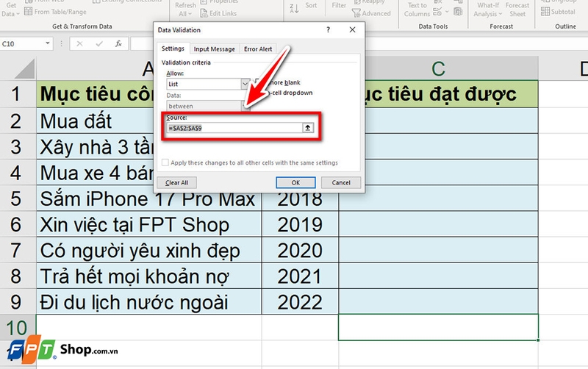588x369 pixels.
Task: Close the Data Validation dialog
Action: pyautogui.click(x=352, y=29)
